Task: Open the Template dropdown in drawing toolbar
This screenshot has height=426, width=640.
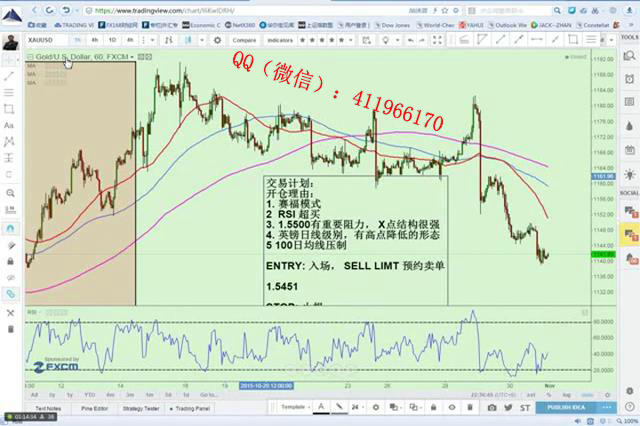Action: point(296,407)
